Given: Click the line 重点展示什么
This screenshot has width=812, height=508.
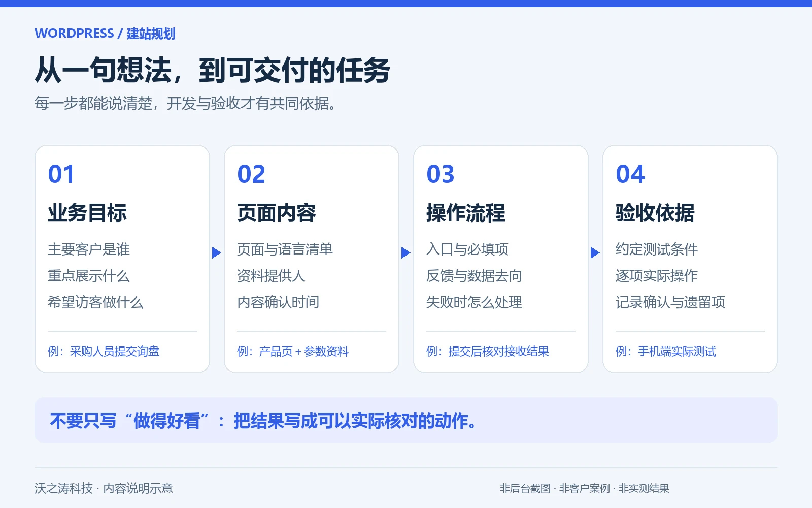Looking at the screenshot, I should pyautogui.click(x=89, y=276).
